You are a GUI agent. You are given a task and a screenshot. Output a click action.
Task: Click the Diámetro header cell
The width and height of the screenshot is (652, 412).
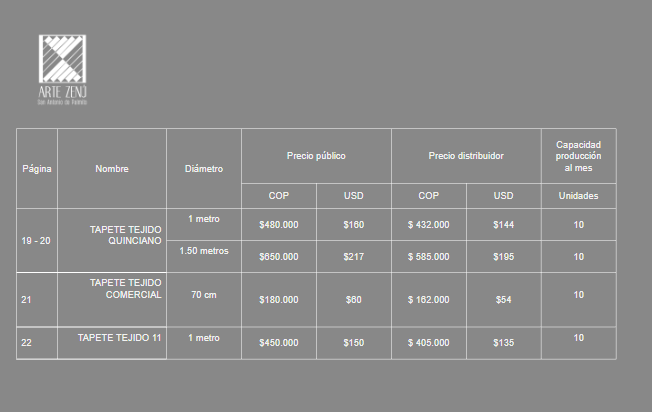click(204, 169)
